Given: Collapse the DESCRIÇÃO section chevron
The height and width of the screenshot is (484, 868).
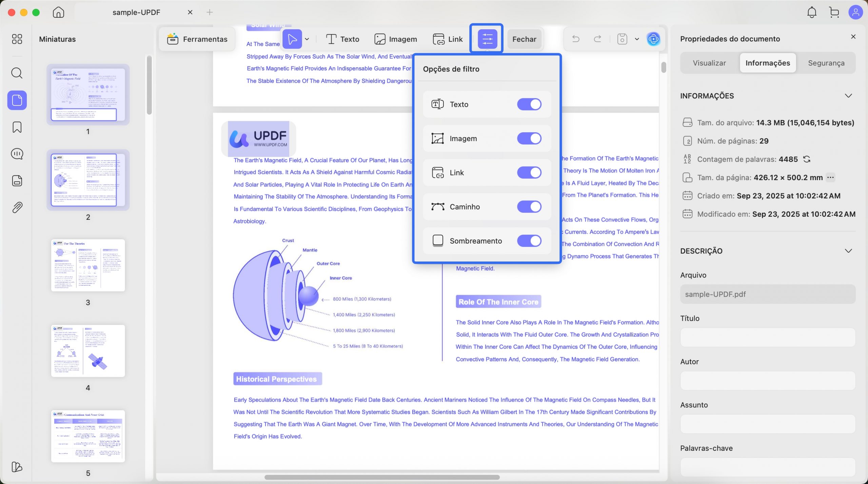Looking at the screenshot, I should coord(848,251).
